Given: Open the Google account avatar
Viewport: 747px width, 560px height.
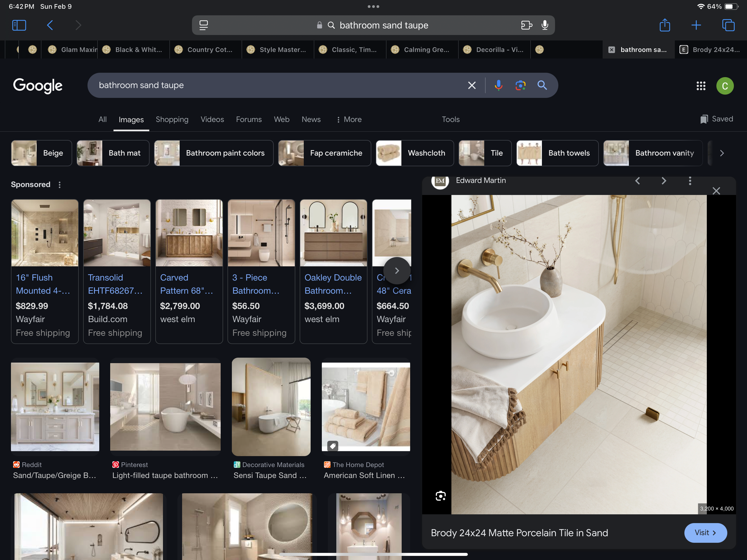Looking at the screenshot, I should pos(725,86).
